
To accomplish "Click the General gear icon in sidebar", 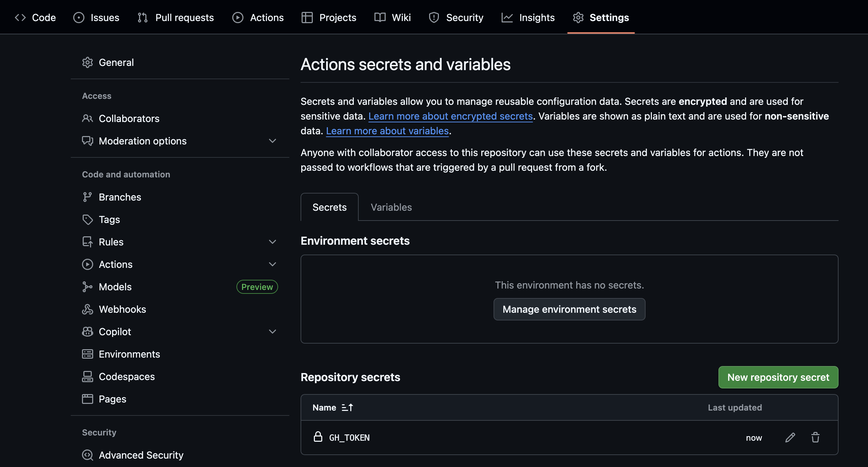I will click(x=88, y=62).
